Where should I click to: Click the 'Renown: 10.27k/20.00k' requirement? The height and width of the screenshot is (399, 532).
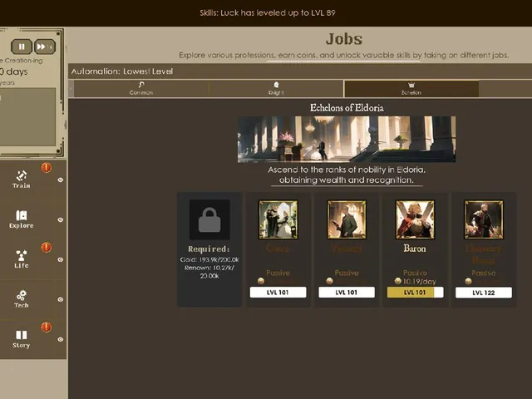pyautogui.click(x=209, y=272)
